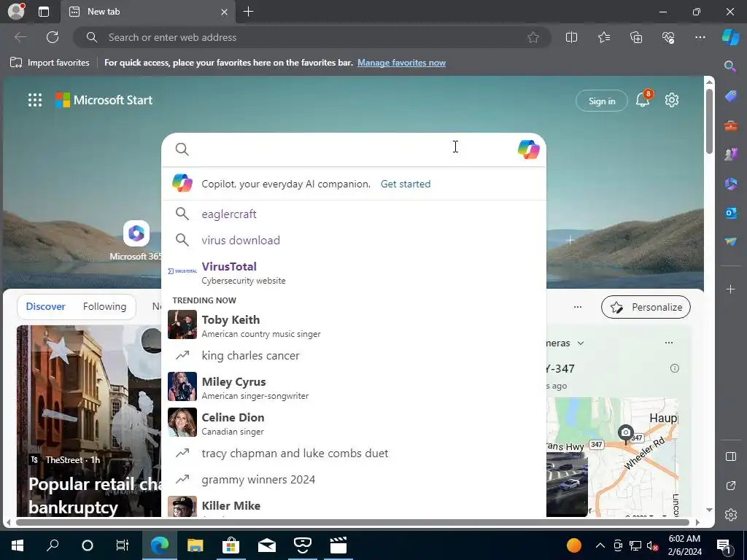This screenshot has width=747, height=560.
Task: Open the Mail app from taskbar
Action: click(267, 545)
